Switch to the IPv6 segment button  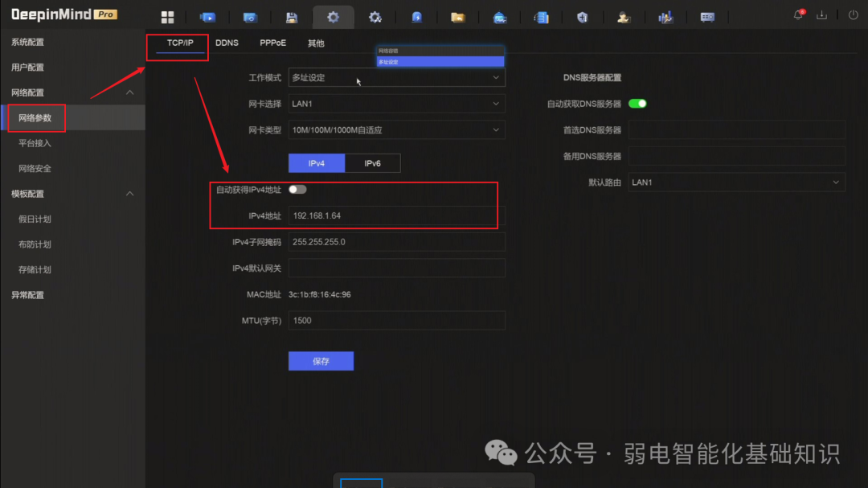373,163
